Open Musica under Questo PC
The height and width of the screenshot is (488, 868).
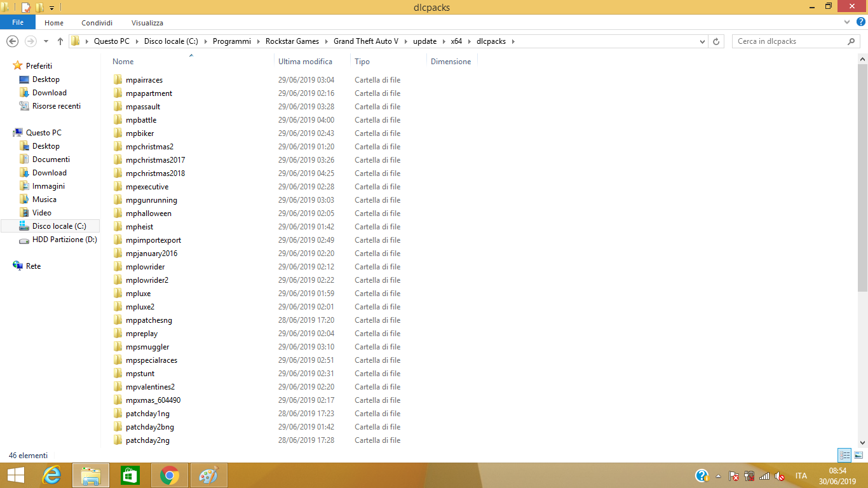point(44,200)
